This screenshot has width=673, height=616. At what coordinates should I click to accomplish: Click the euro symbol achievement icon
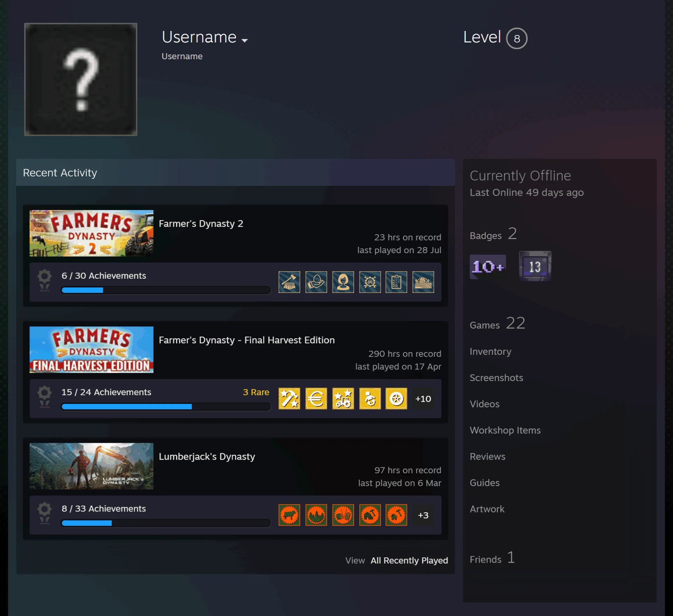coord(316,399)
